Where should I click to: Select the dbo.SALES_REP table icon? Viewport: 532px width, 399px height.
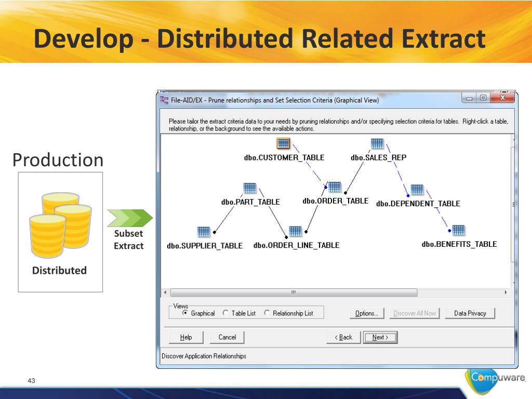[377, 144]
